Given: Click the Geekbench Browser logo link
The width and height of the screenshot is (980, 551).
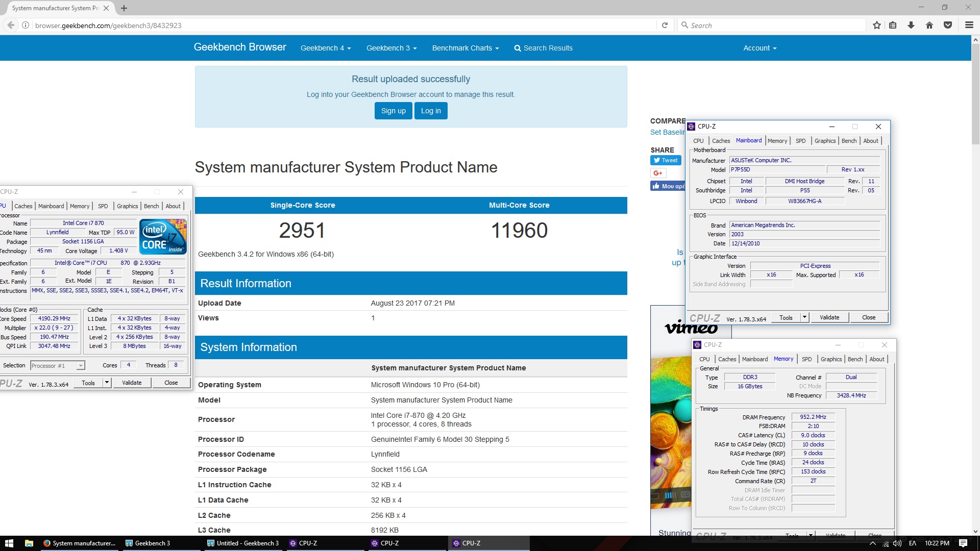Looking at the screenshot, I should pos(240,47).
